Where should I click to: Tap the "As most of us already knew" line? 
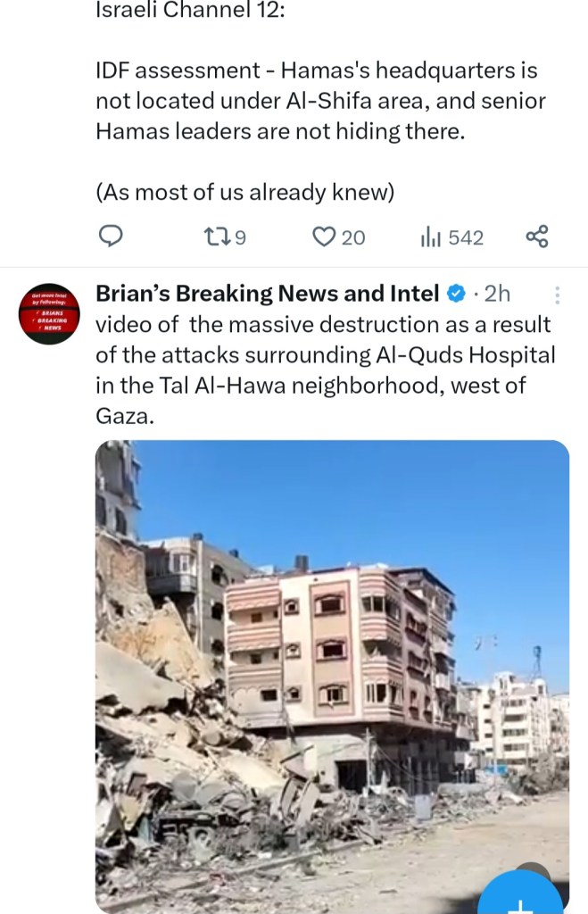tap(245, 192)
